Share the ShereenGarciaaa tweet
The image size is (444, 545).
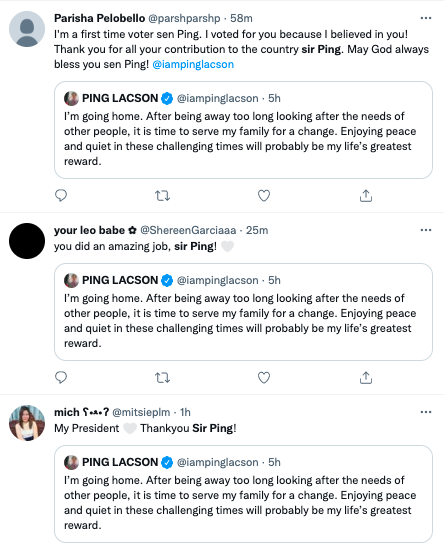(366, 377)
